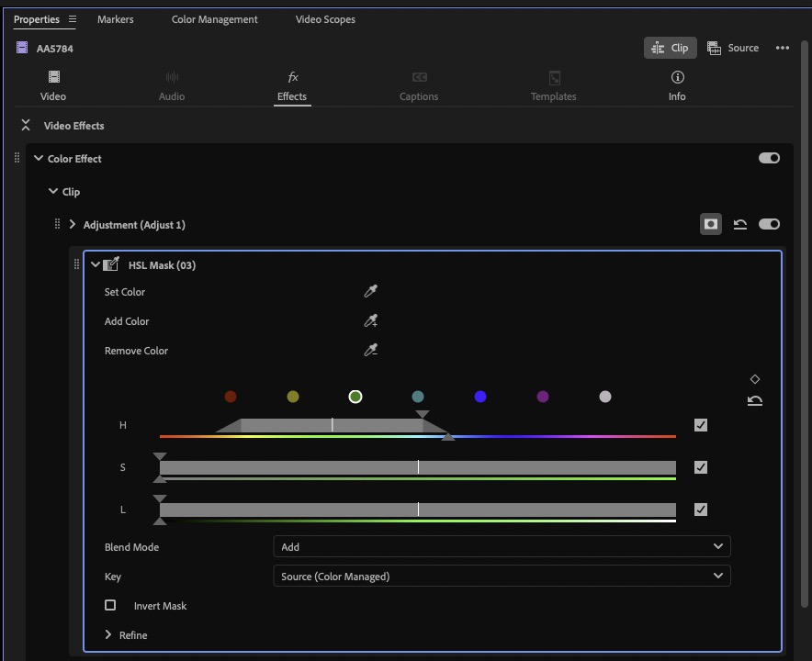Collapse the Clip subsection
The image size is (812, 661).
[x=53, y=191]
